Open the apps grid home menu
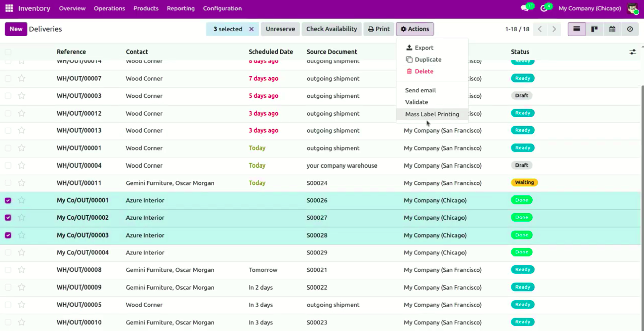644x331 pixels. (x=9, y=8)
